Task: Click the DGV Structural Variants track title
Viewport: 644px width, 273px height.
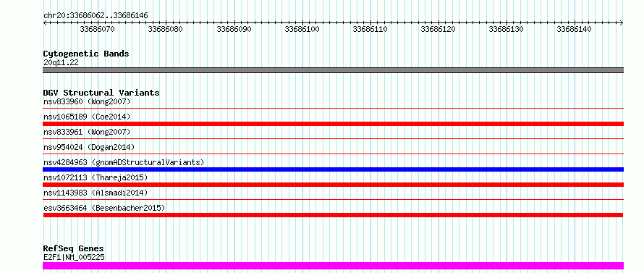Action: point(101,93)
